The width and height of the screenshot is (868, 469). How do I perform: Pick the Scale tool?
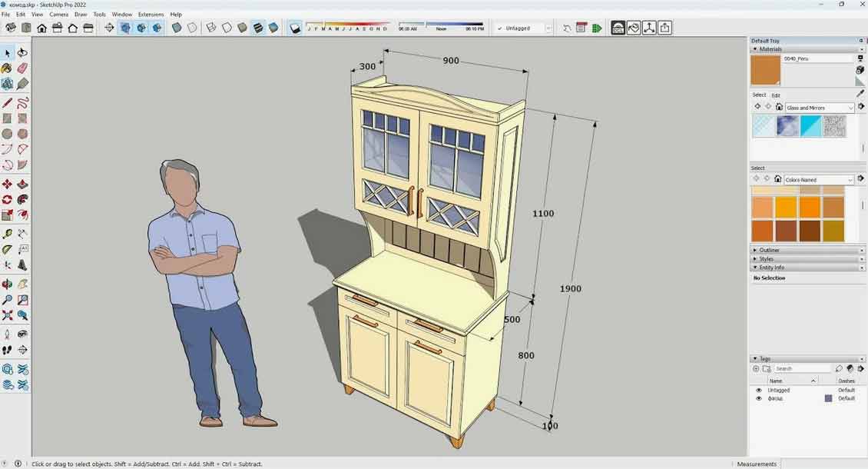(7, 215)
